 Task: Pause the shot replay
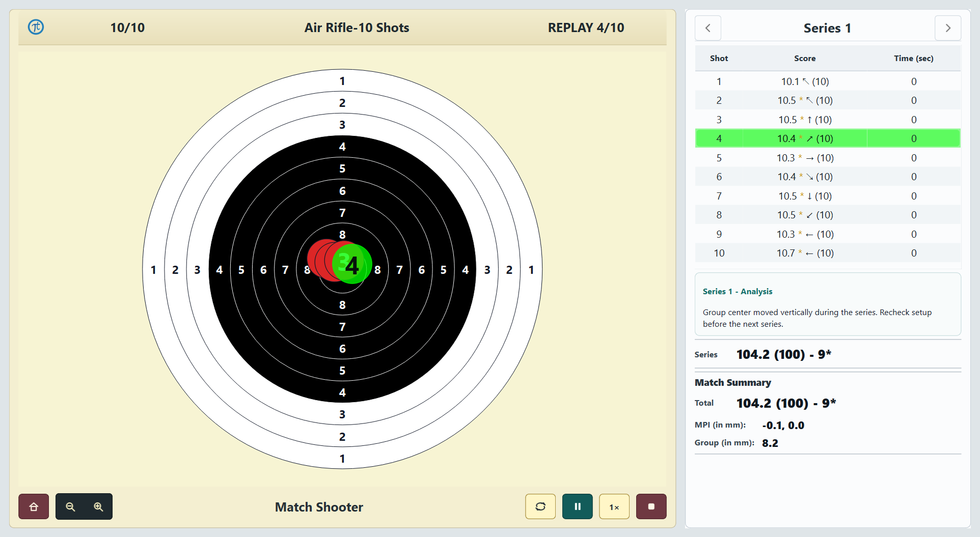pos(578,506)
